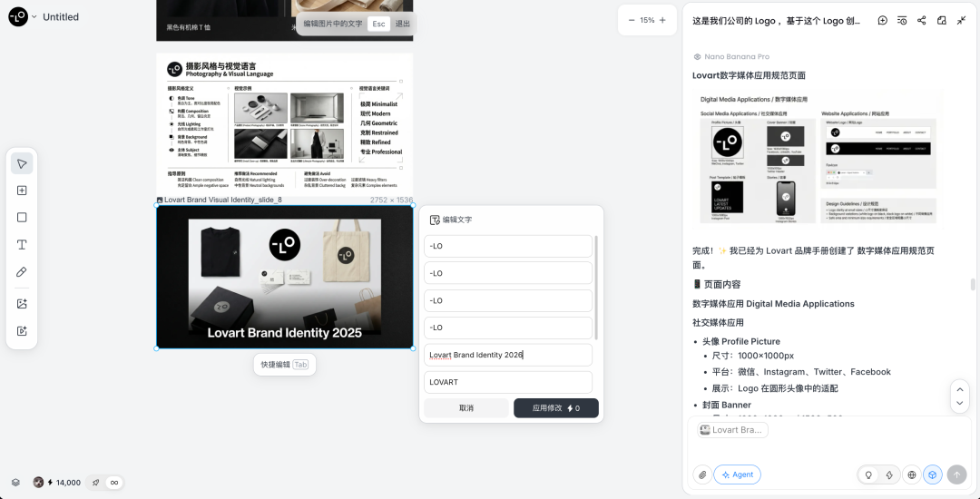Screen dimensions: 980x499
Task: Open the layers panel icon
Action: point(15,483)
